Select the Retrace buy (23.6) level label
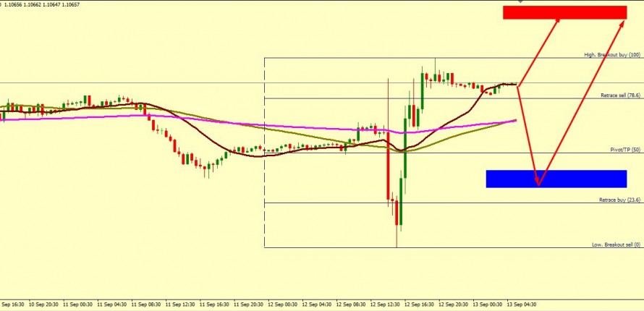 click(x=619, y=200)
